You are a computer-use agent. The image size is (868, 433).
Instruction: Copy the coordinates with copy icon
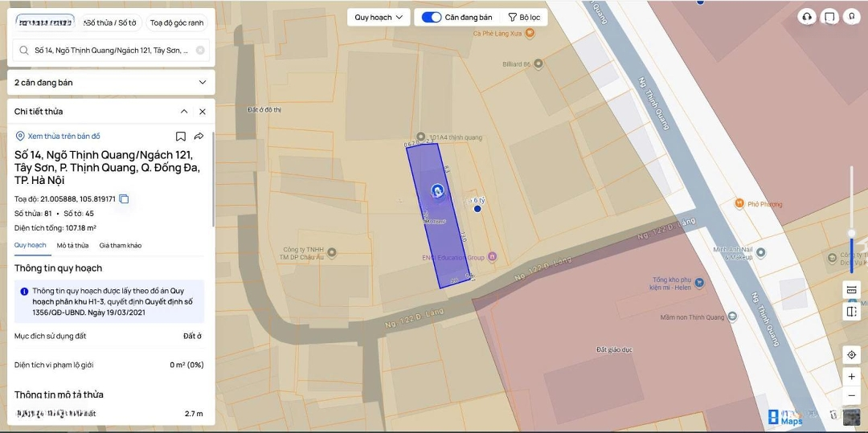coord(124,198)
